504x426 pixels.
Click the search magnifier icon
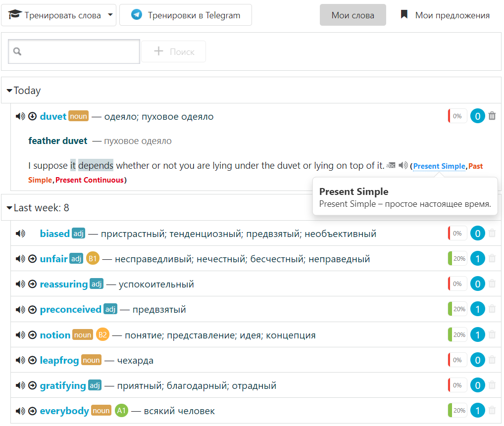[17, 51]
